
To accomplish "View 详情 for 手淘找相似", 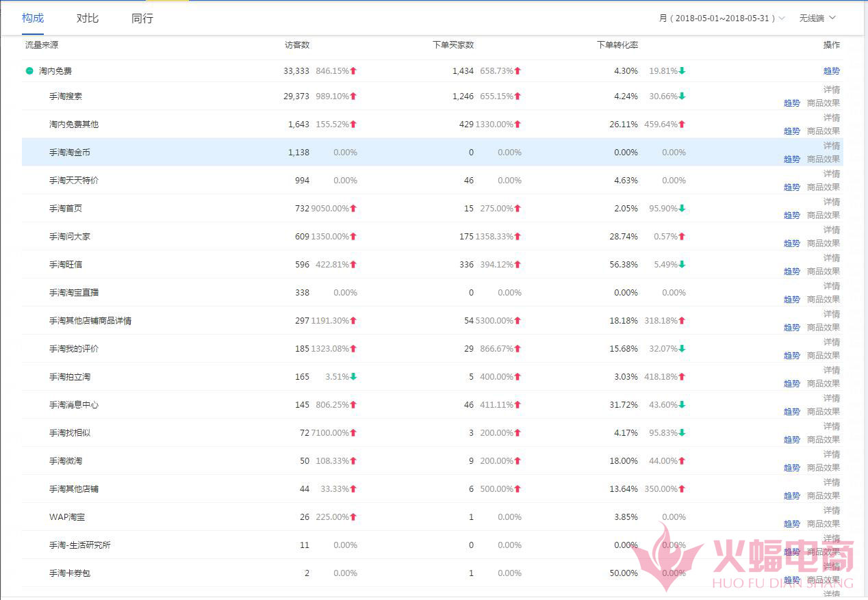I will pos(832,426).
